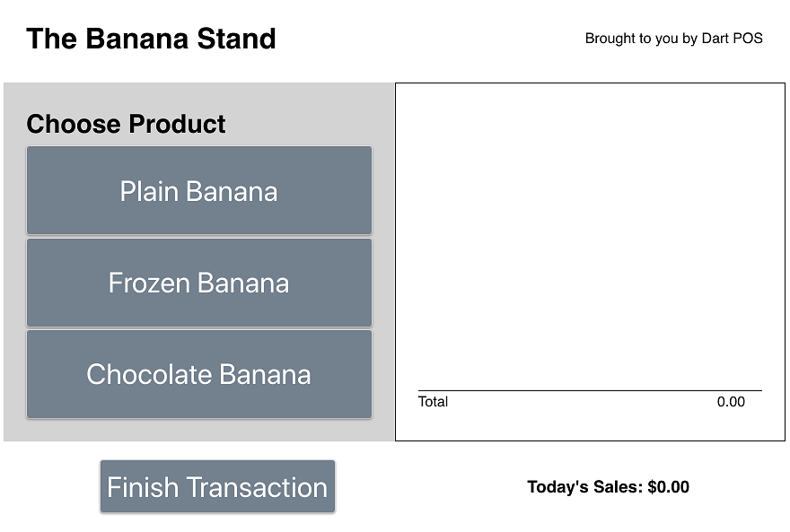Click the divider line above the Total row
790x532 pixels.
[x=590, y=390]
